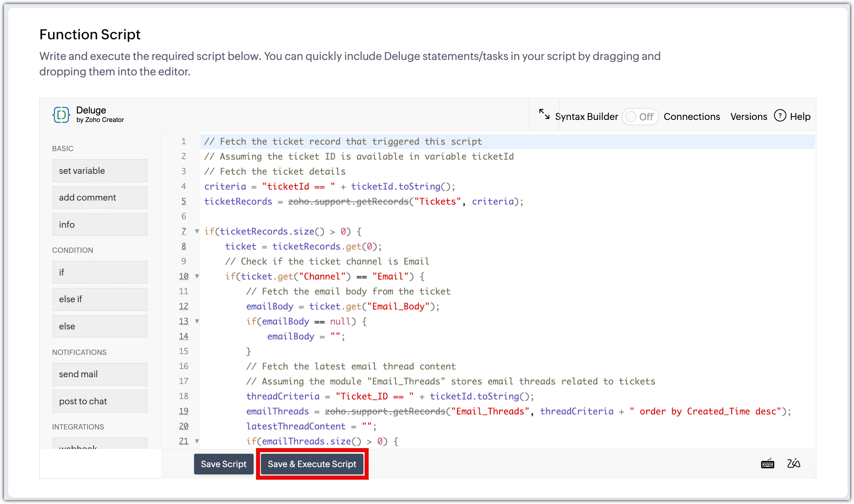Screen dimensions: 854x504
Task: Click the keyboard shortcuts icon
Action: click(767, 464)
